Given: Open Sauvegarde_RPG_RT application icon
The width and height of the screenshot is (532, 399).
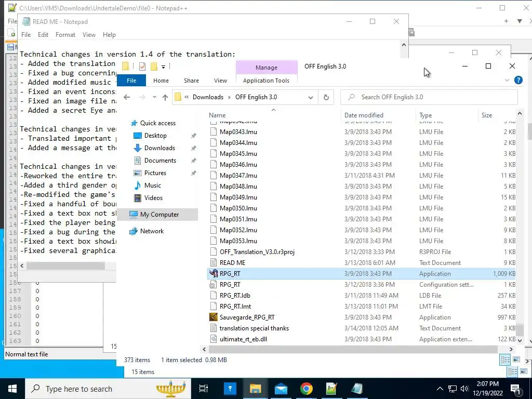Looking at the screenshot, I should [x=214, y=317].
